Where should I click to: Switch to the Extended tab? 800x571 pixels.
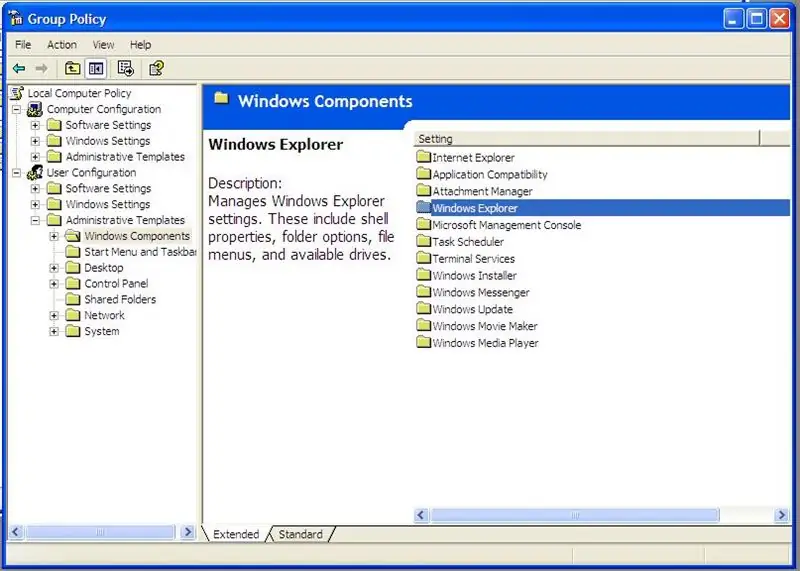click(236, 534)
